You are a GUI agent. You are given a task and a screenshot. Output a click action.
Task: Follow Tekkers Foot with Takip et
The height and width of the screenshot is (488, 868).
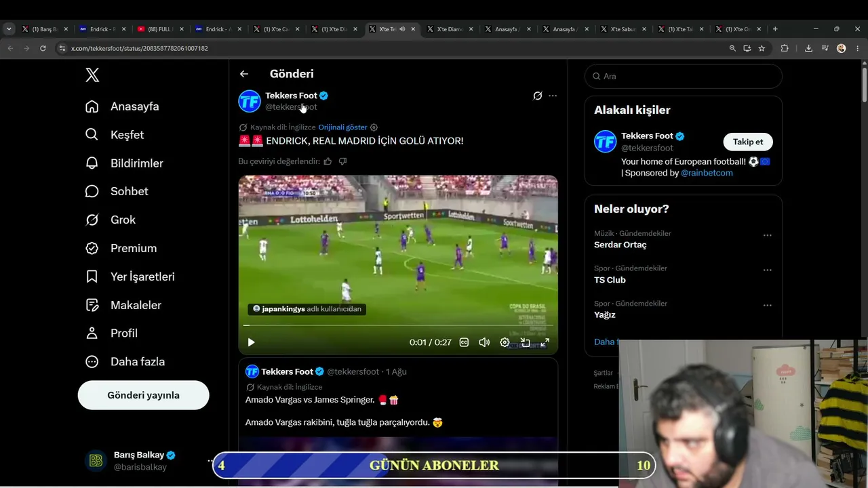(748, 142)
